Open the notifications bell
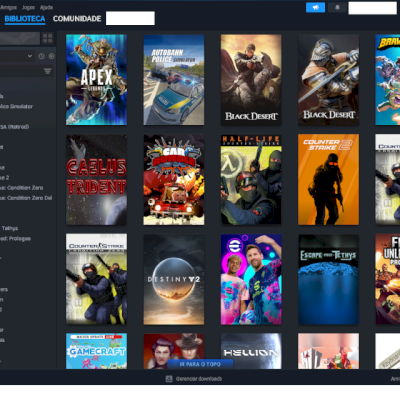The height and width of the screenshot is (400, 400). (x=337, y=7)
